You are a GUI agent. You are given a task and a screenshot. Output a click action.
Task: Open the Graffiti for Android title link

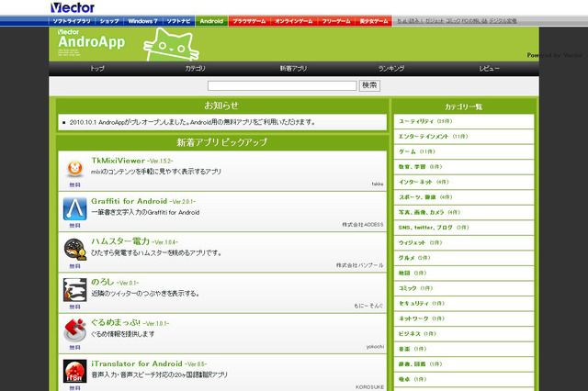click(129, 201)
